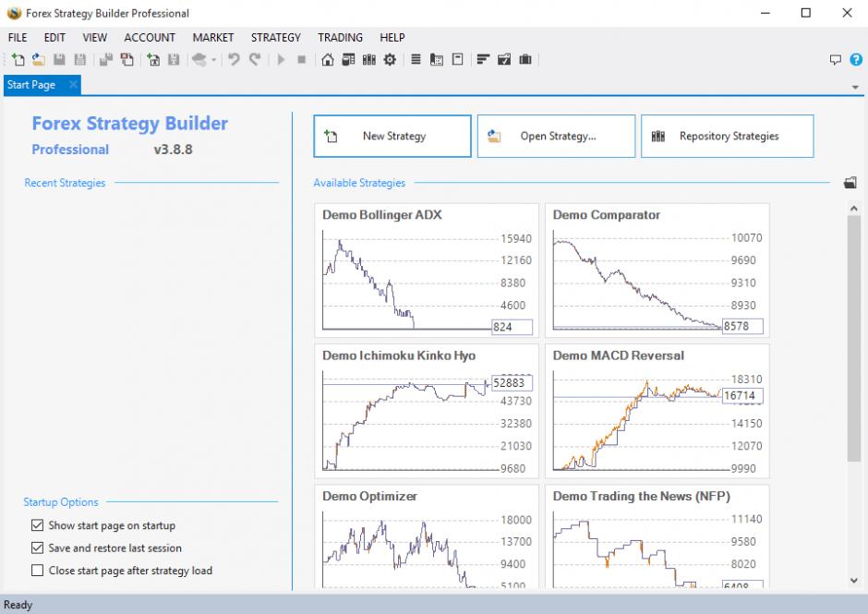Click the folder icon beside Available Strategies

850,183
